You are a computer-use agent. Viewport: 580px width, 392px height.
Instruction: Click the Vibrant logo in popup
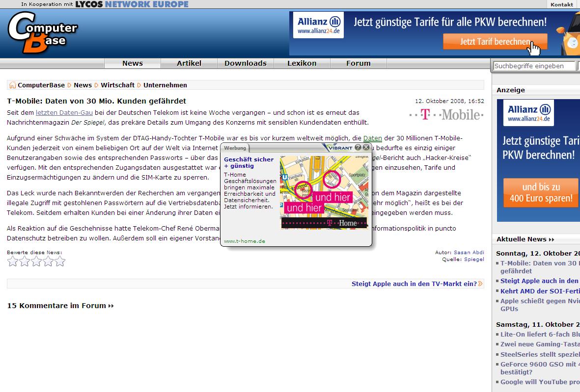pos(337,147)
